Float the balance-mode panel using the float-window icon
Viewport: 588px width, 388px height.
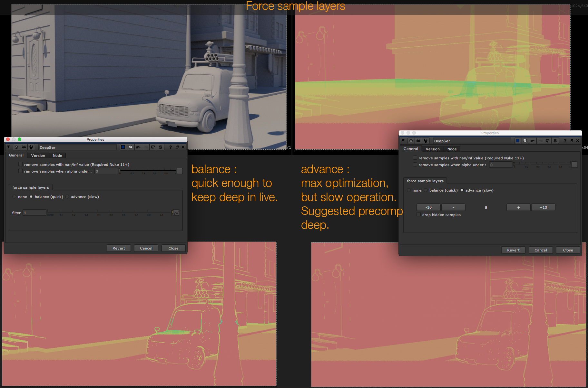[x=177, y=147]
